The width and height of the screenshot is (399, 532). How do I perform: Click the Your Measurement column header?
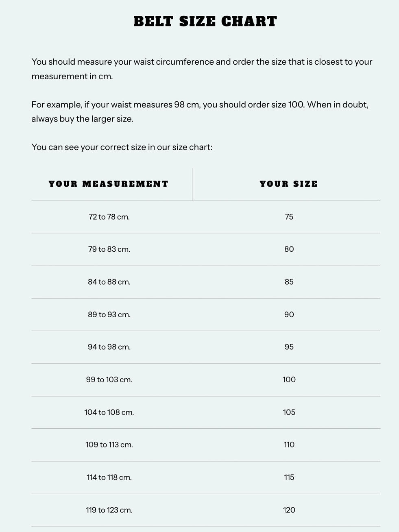click(109, 184)
